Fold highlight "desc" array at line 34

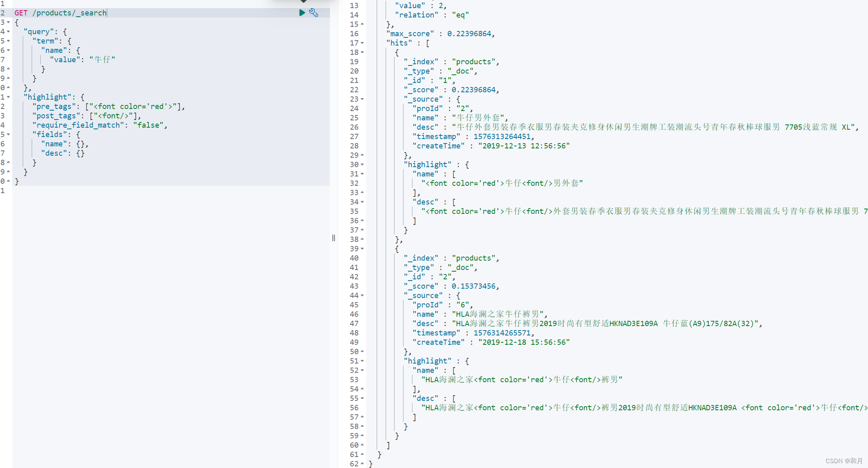[x=362, y=202]
